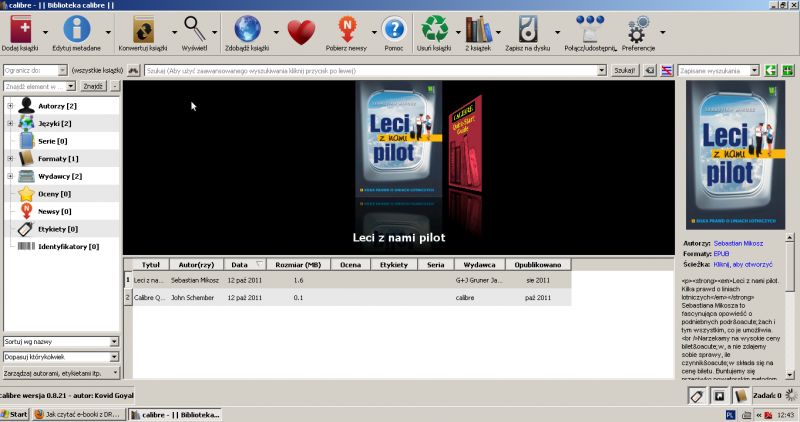
Task: Click in the main Szukaj search field
Action: pyautogui.click(x=371, y=70)
